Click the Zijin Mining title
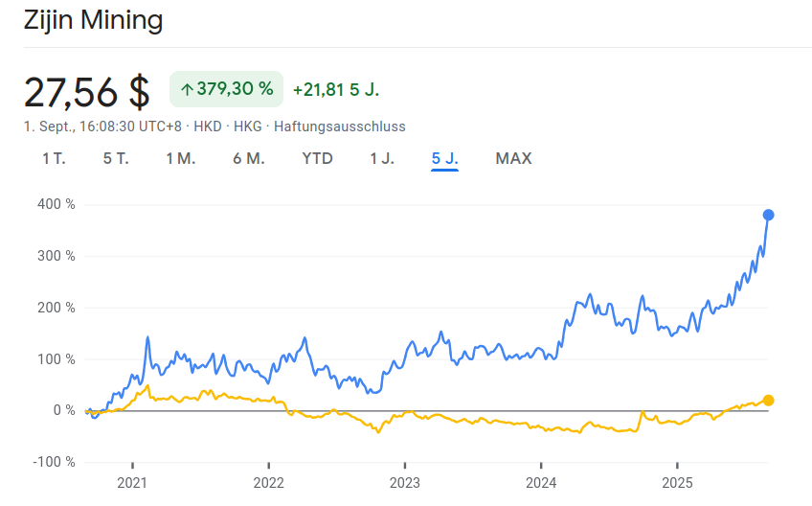The width and height of the screenshot is (812, 506). (93, 20)
